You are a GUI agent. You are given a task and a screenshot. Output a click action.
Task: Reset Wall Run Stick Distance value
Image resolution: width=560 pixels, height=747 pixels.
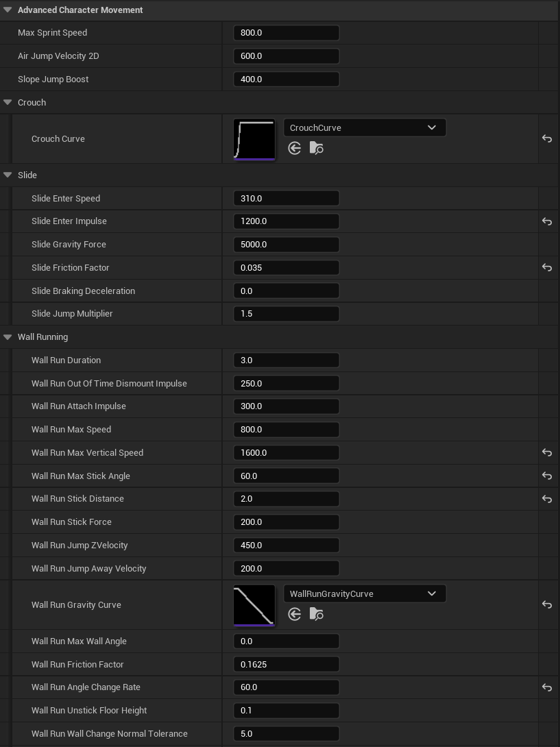click(547, 499)
